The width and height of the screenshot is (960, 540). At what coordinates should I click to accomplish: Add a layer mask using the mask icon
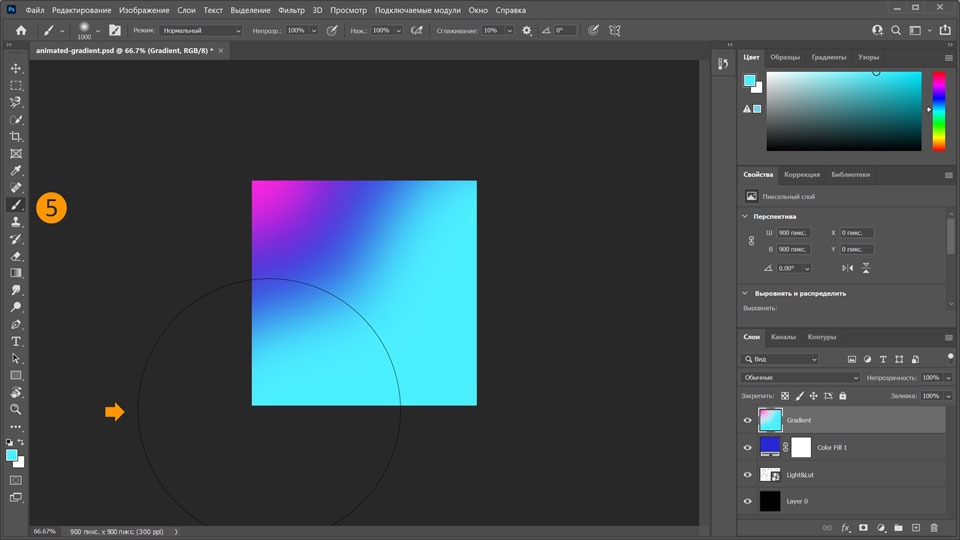[x=862, y=527]
